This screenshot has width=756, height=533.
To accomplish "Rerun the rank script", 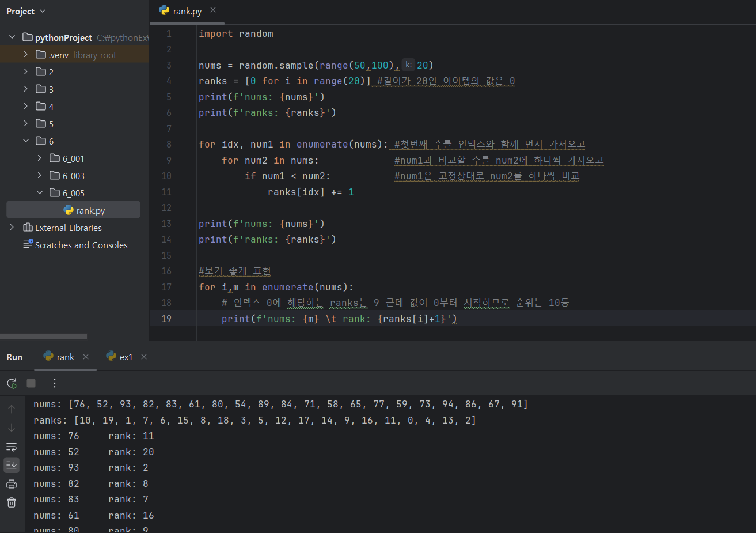I will tap(12, 383).
